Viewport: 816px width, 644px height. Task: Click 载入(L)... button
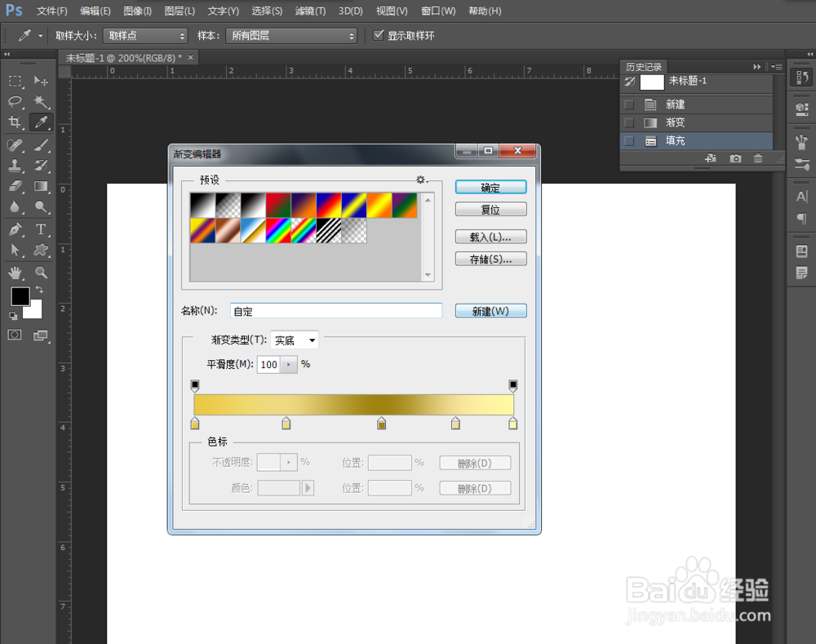click(490, 237)
